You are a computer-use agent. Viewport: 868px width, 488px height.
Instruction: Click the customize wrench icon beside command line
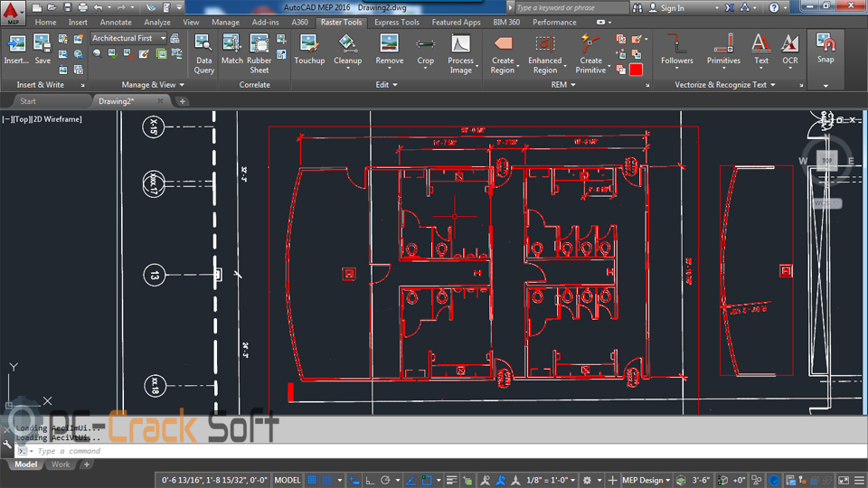(7, 445)
